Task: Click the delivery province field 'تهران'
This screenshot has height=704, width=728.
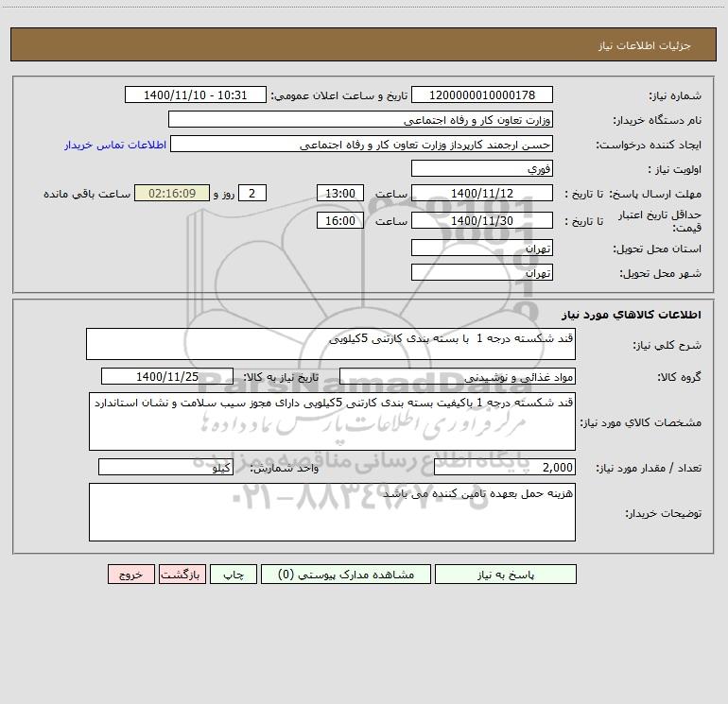Action: (x=482, y=248)
